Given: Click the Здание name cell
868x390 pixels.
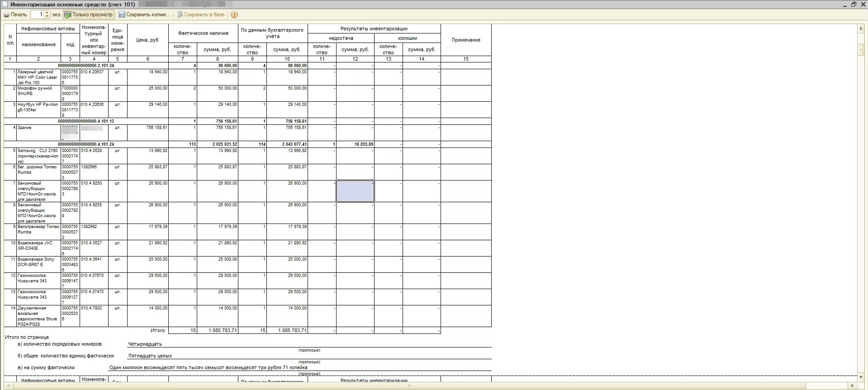Looking at the screenshot, I should (38, 133).
